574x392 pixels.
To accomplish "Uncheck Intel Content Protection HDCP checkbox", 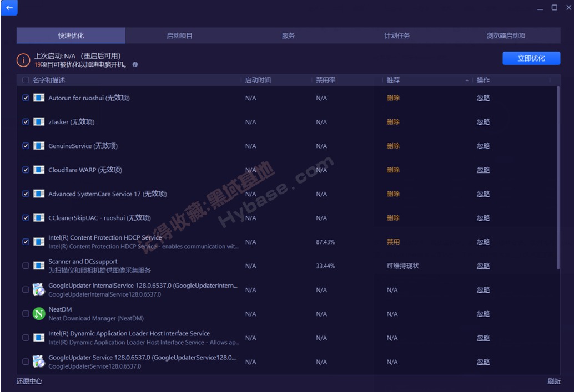I will (26, 242).
